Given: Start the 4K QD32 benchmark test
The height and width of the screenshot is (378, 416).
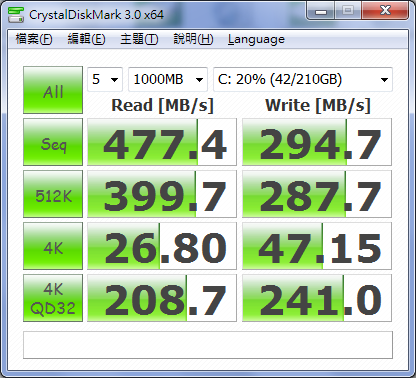Looking at the screenshot, I should [x=53, y=298].
